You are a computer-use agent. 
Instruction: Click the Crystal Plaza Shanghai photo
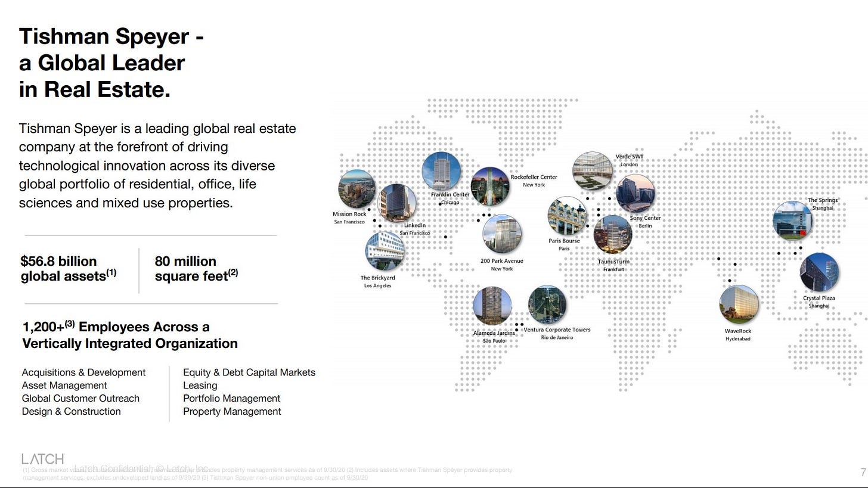(x=819, y=272)
